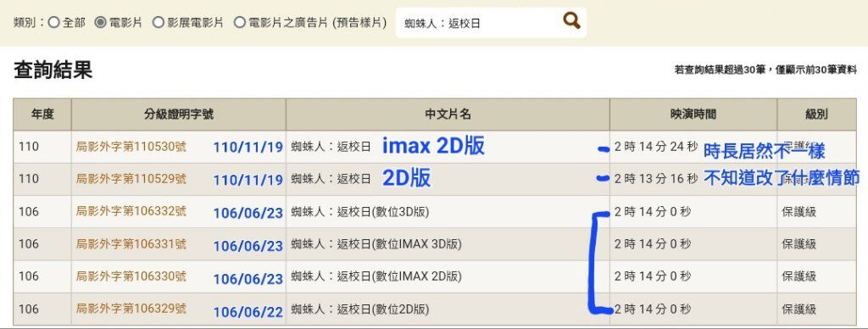Open certificate link 局影外字第110529號
This screenshot has height=329, width=868.
click(131, 179)
